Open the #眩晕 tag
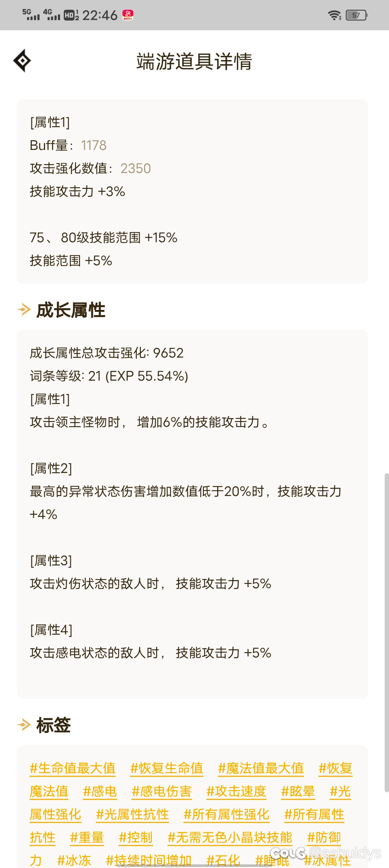Viewport: 389px width, 868px height. pyautogui.click(x=298, y=791)
